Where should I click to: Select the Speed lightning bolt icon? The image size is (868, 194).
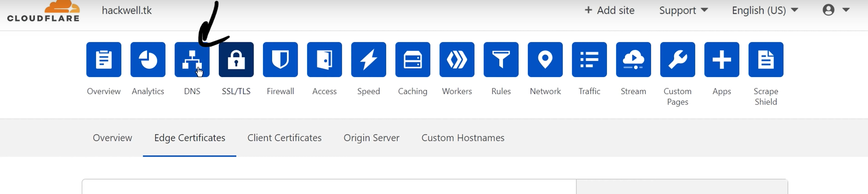click(369, 60)
